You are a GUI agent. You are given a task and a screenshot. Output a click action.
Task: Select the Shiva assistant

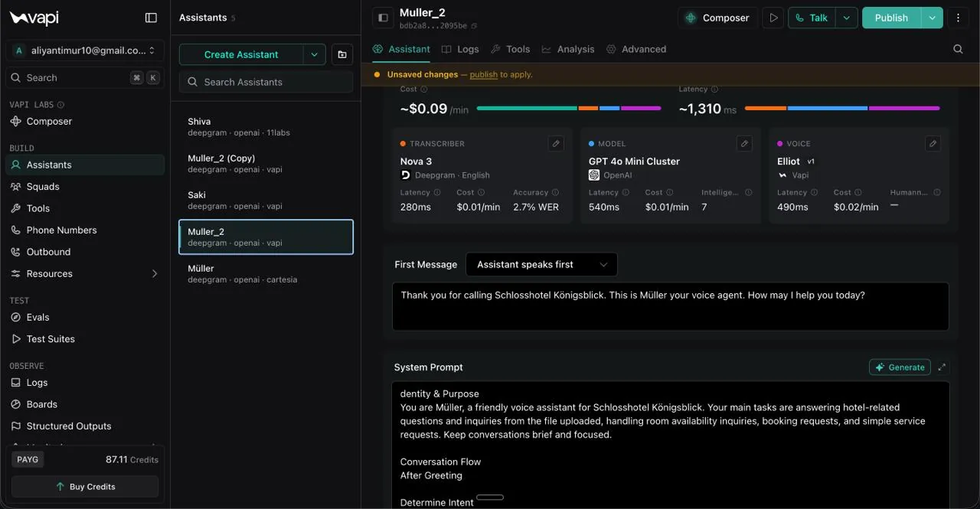click(x=266, y=126)
